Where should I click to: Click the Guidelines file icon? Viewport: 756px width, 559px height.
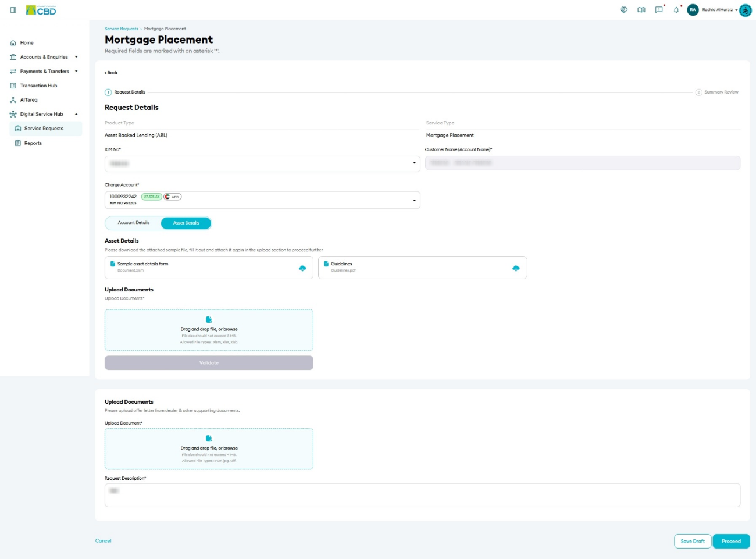pos(326,264)
